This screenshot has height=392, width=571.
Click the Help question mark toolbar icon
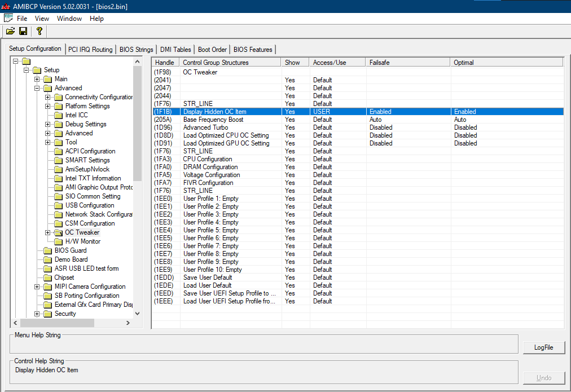tap(39, 31)
